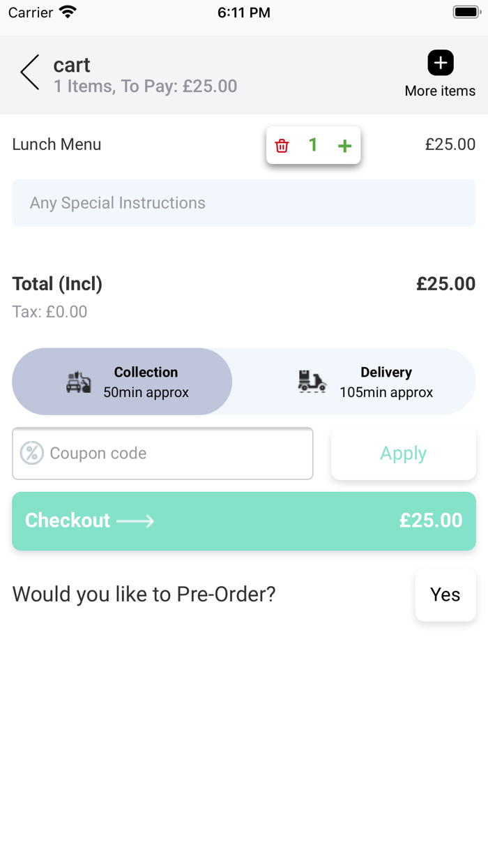Tap the red trash icon to remove item
Screen dimensions: 488x868
tap(282, 145)
